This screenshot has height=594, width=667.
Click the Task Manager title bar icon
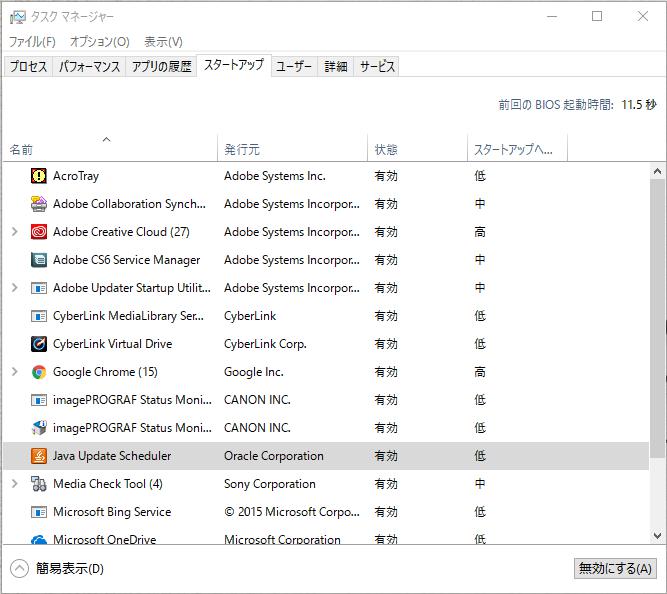[x=18, y=17]
